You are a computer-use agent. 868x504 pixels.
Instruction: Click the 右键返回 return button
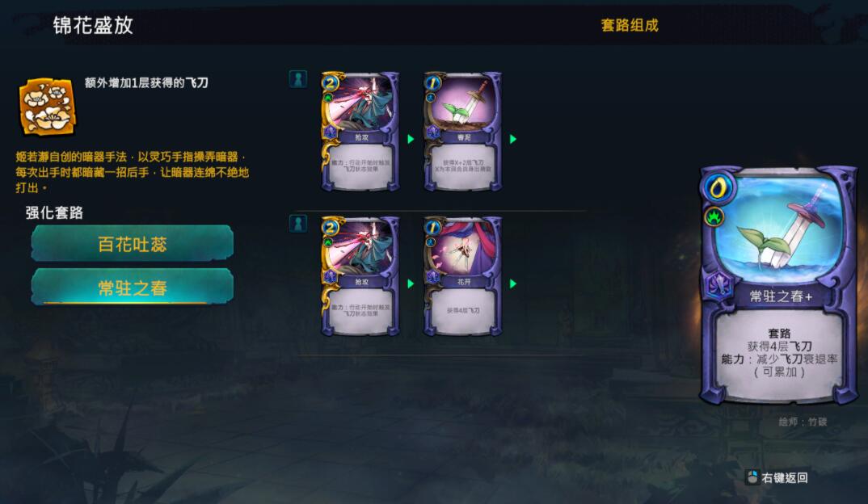coord(777,477)
